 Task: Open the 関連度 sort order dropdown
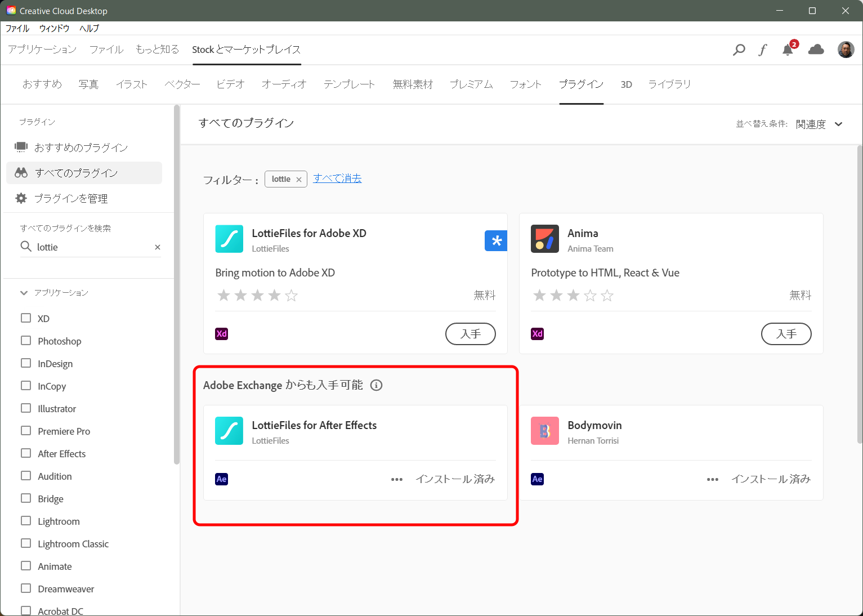[x=819, y=124]
